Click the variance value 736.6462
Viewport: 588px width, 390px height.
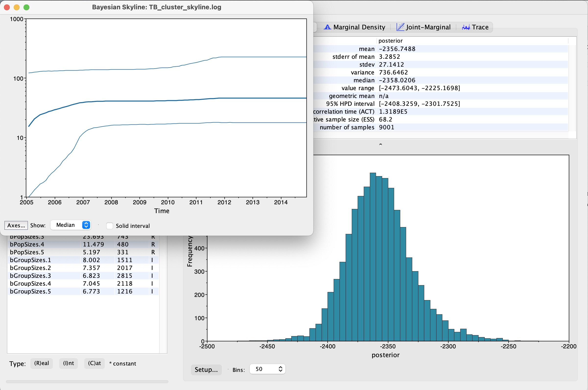pos(393,72)
